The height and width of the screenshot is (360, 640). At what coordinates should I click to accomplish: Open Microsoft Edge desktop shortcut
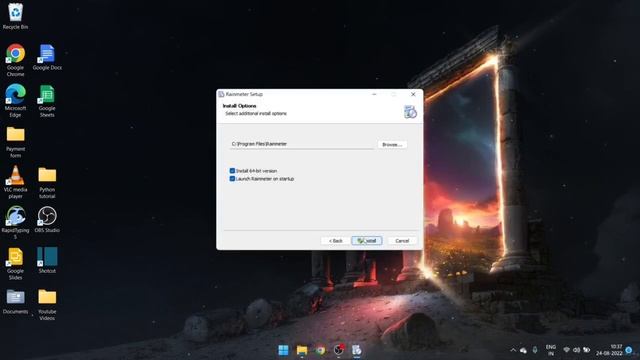[16, 101]
